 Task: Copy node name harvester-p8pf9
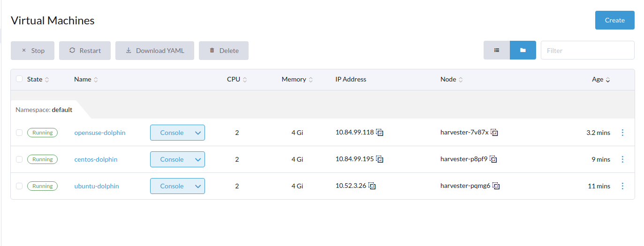click(493, 159)
